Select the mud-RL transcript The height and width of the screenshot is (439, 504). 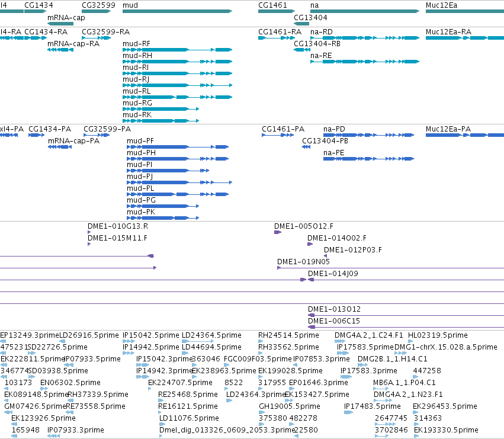tap(177, 97)
